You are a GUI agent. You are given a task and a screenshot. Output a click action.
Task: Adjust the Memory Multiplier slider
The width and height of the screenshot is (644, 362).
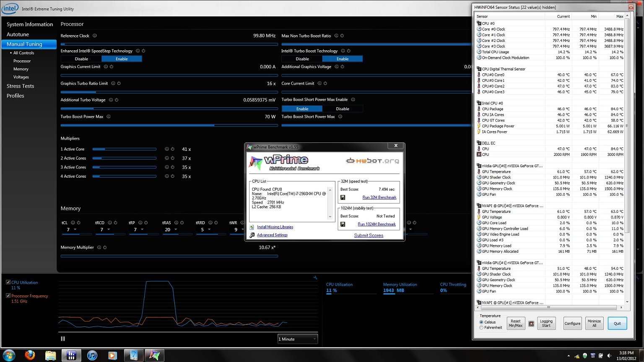[169, 256]
